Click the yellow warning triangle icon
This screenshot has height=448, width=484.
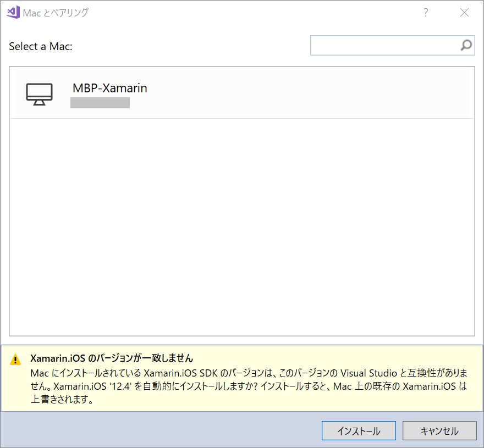15,359
